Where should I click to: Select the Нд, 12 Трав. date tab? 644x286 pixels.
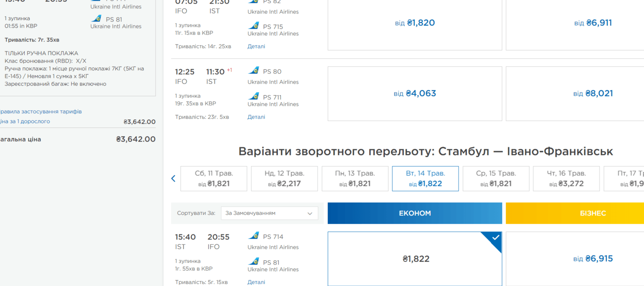click(x=284, y=179)
